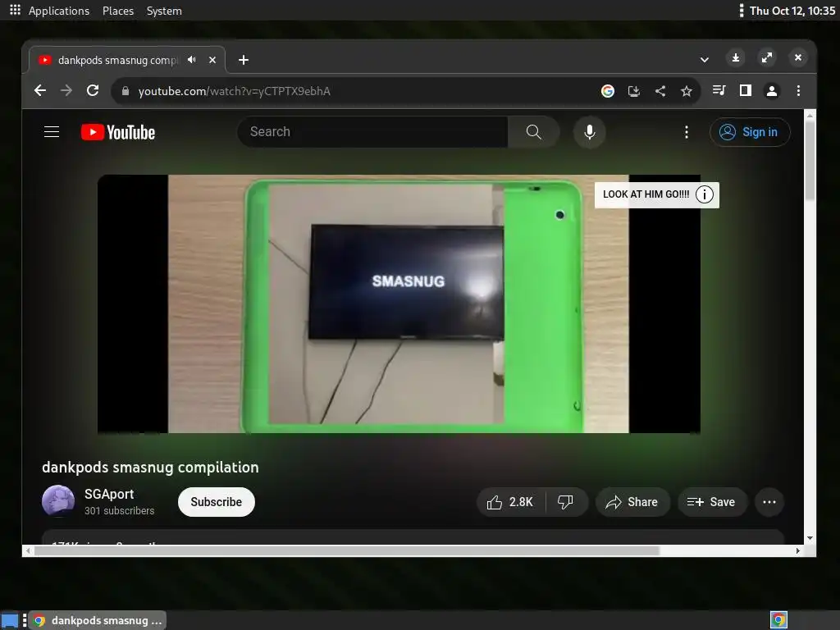The image size is (840, 630).
Task: Bookmark this page with the star
Action: point(687,91)
